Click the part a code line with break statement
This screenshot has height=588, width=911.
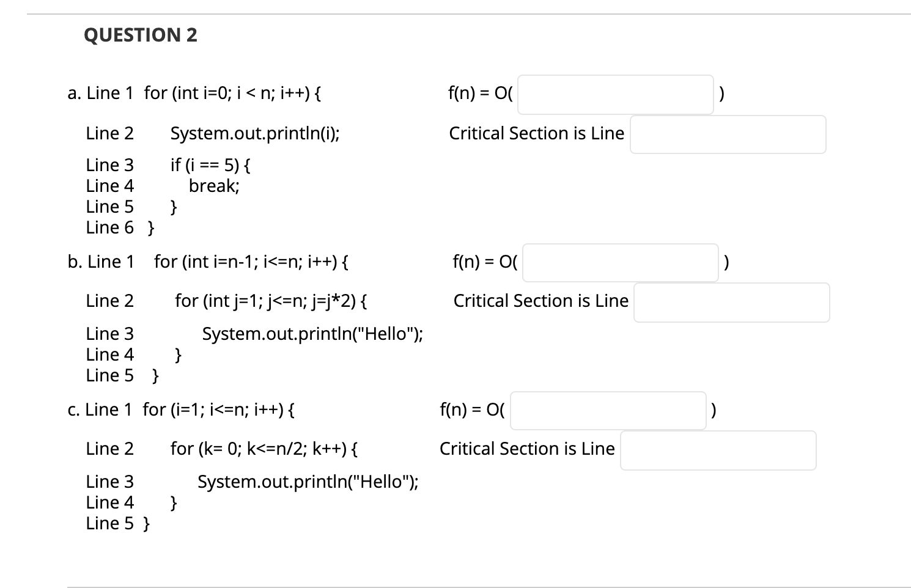point(213,186)
